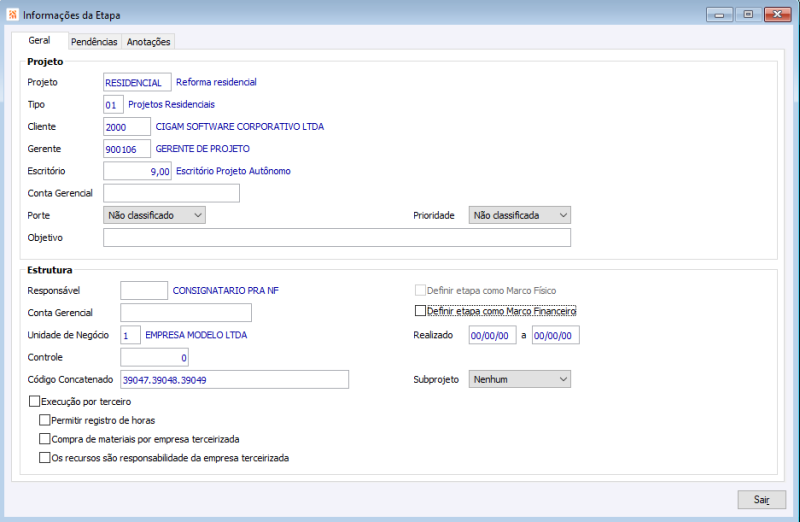
Task: Click the Projetos Residenciais type label
Action: (x=171, y=105)
